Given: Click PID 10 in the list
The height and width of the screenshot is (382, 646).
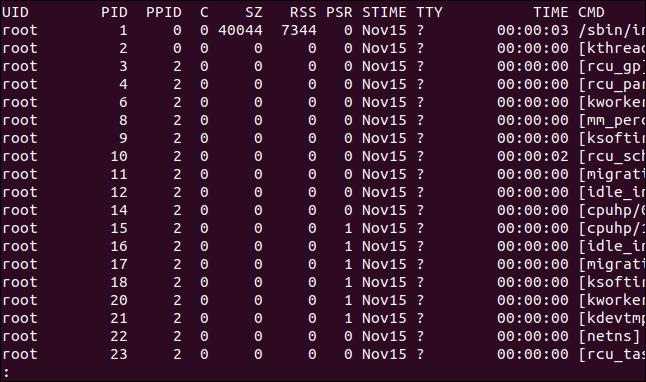Looking at the screenshot, I should (119, 157).
